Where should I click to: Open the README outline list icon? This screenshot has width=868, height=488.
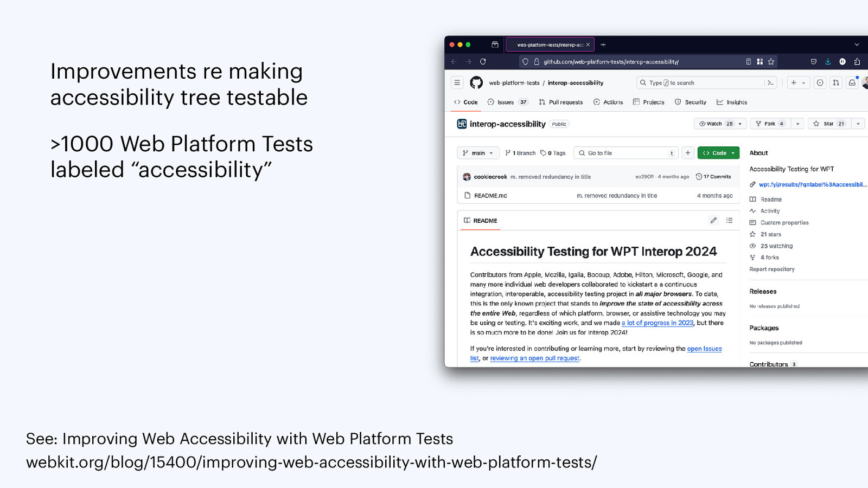[729, 220]
